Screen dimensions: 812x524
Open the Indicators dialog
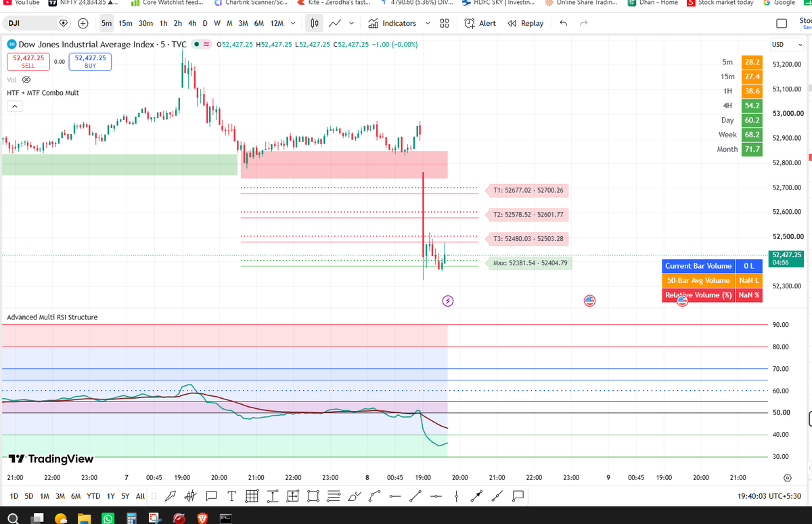coord(392,23)
